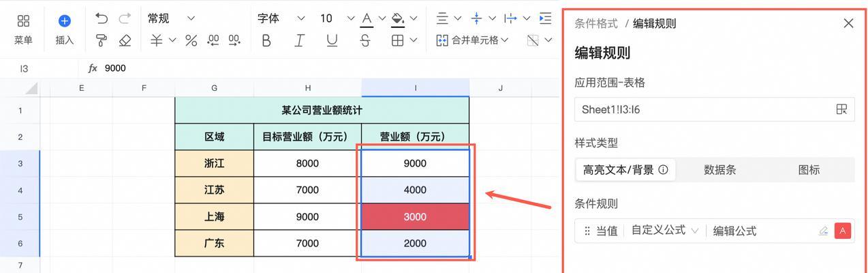The width and height of the screenshot is (868, 273).
Task: Click the cell borders icon
Action: [398, 41]
